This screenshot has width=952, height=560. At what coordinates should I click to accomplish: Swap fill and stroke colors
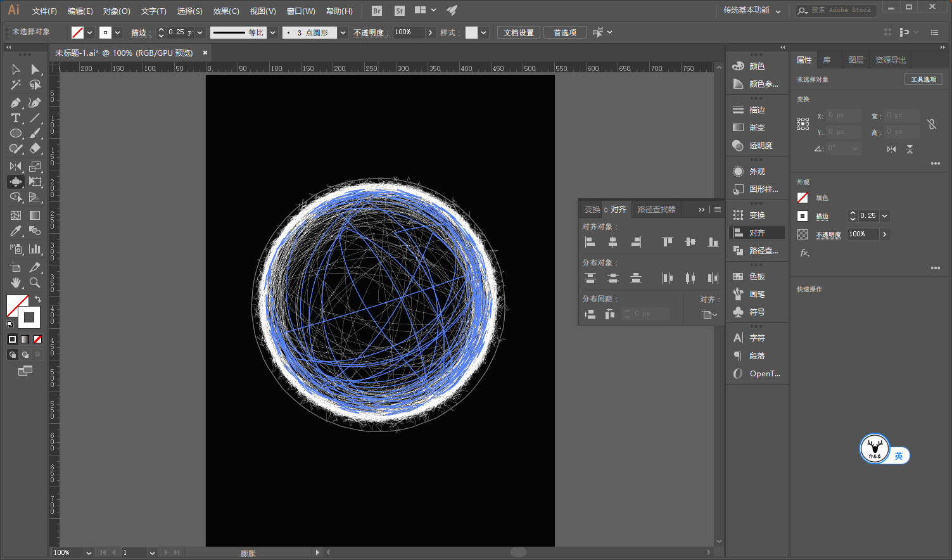[38, 299]
